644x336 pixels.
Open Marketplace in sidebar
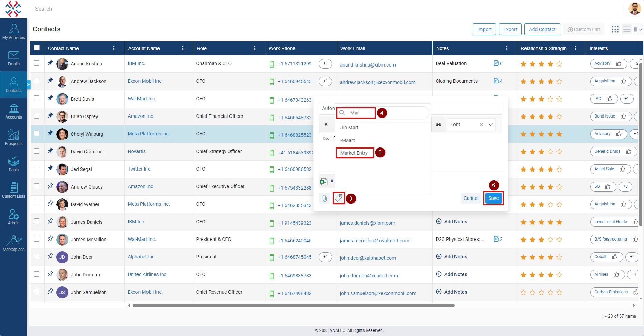click(13, 243)
